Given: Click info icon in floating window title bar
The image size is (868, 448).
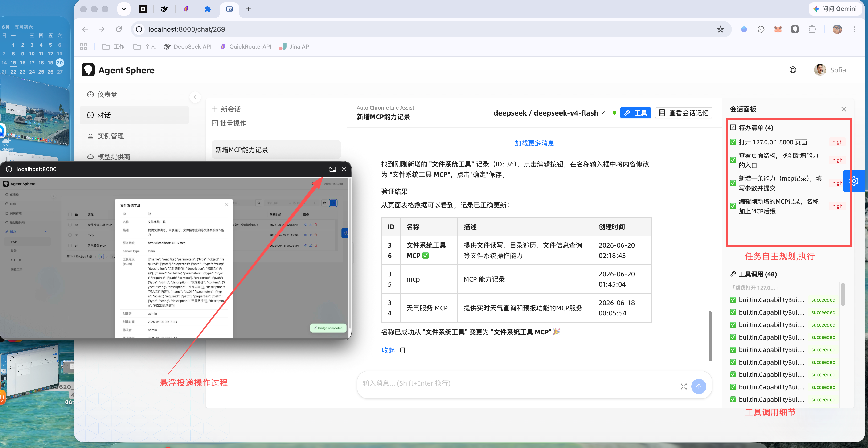Looking at the screenshot, I should 9,169.
